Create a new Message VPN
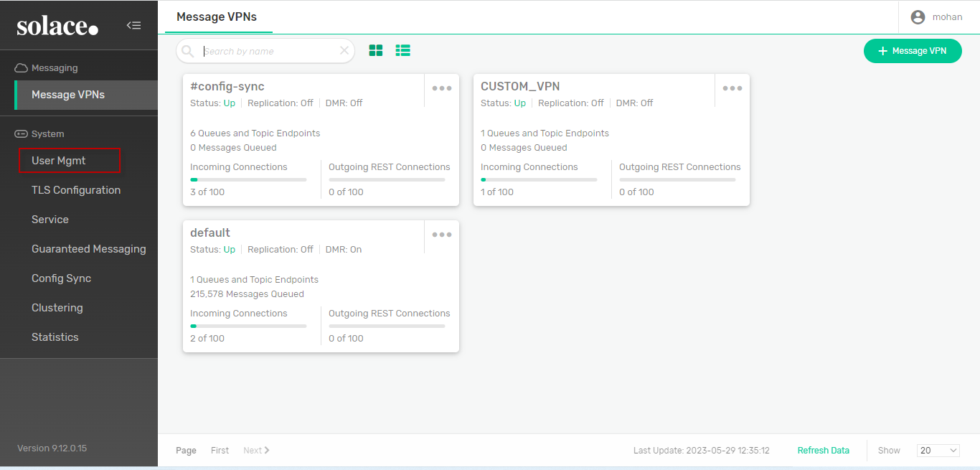 click(913, 51)
